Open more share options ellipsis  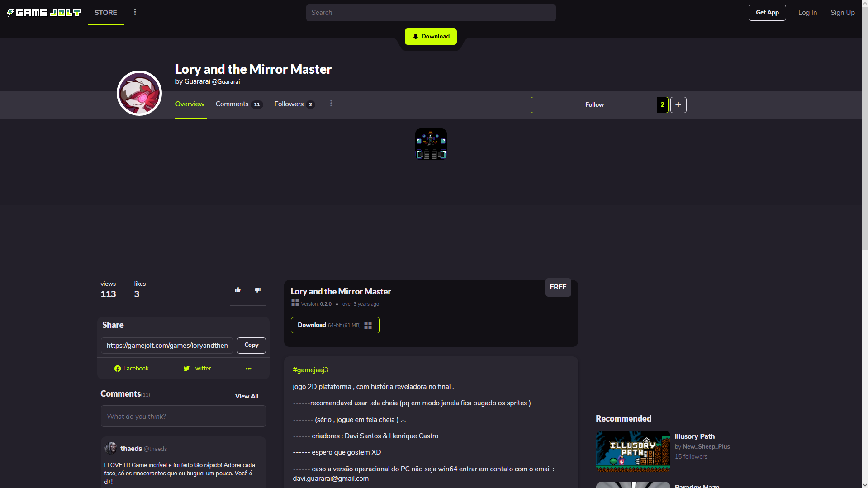pyautogui.click(x=248, y=369)
